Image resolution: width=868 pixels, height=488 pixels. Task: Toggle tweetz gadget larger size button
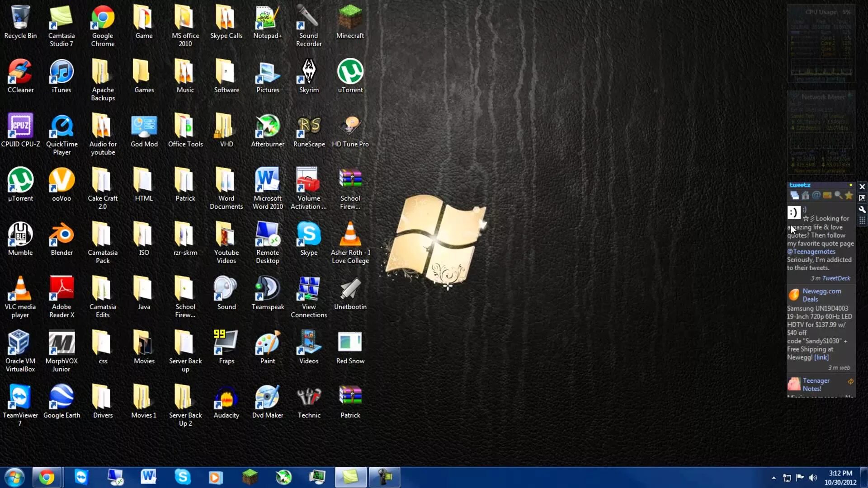[862, 198]
